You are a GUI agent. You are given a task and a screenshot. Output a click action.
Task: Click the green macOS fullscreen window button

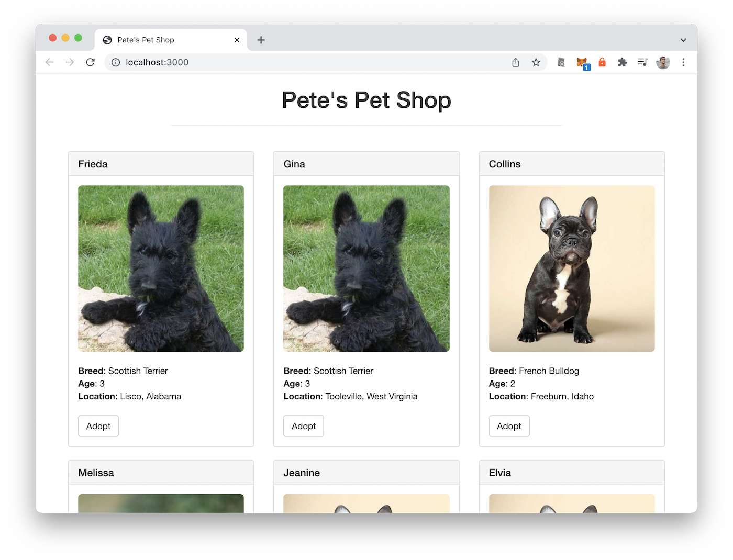point(78,38)
